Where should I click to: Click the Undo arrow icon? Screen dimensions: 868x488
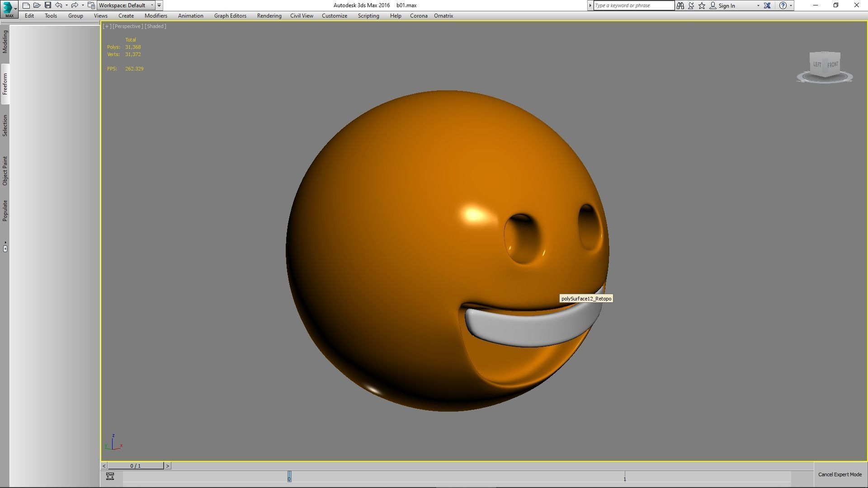(59, 5)
